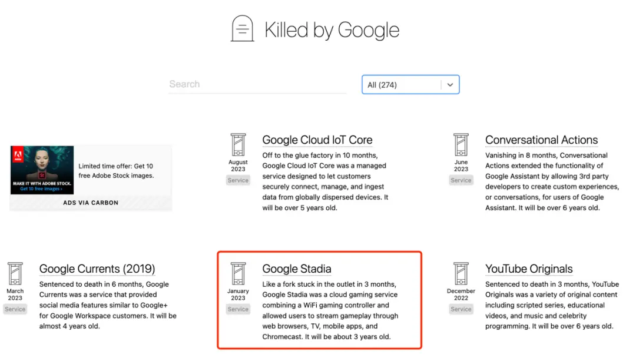Viewport: 636px width, 364px height.
Task: Click the Adobe Stock ad image
Action: (x=42, y=170)
